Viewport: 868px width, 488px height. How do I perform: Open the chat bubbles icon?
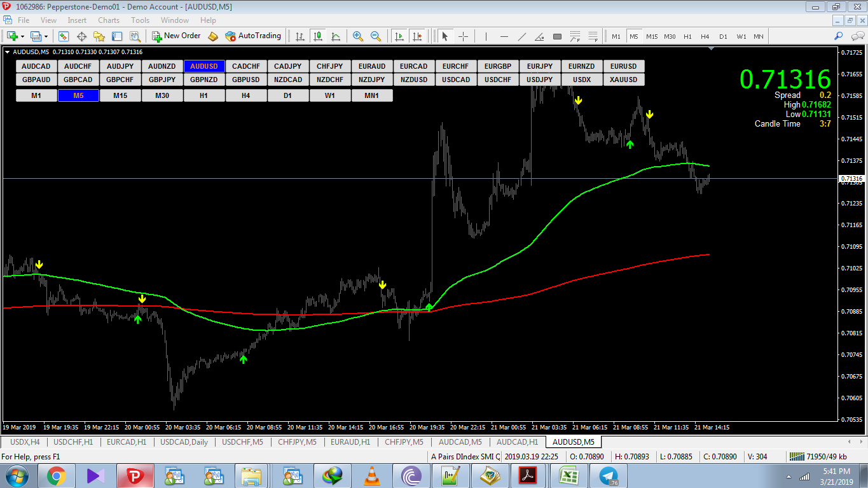(x=857, y=36)
